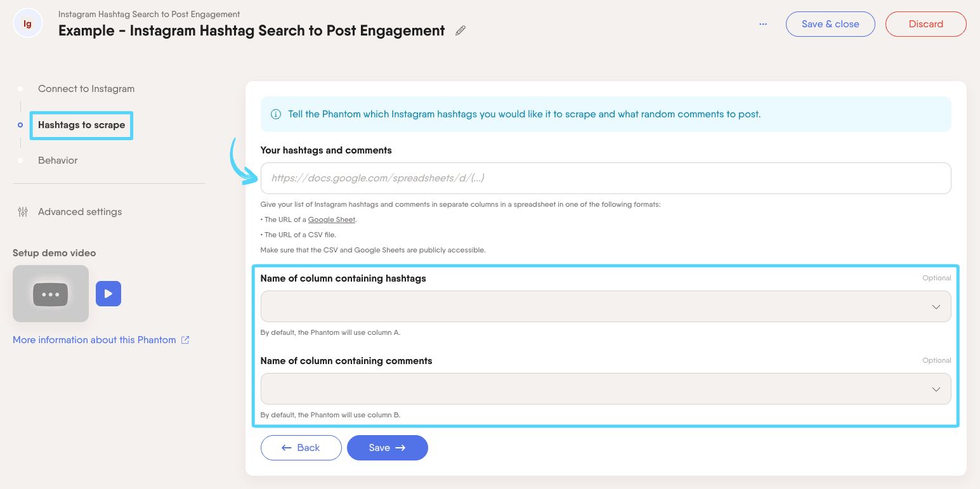Click the 'Tell the Phantom' banner text
The image size is (980, 489).
pos(524,114)
